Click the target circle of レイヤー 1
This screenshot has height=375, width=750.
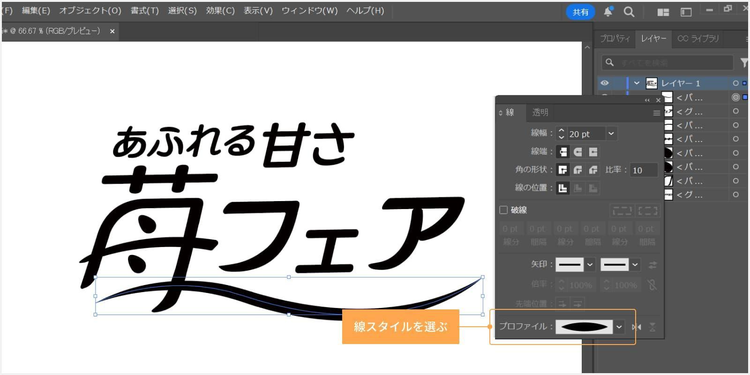[736, 83]
